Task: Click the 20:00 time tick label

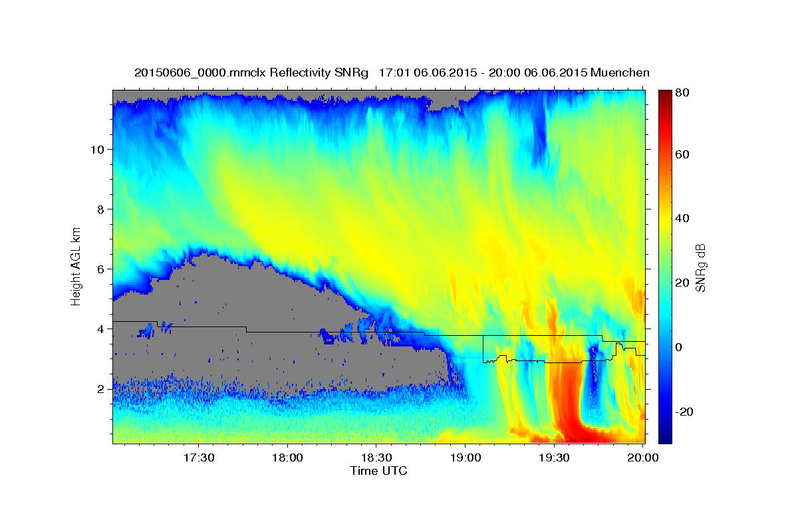Action: coord(642,458)
